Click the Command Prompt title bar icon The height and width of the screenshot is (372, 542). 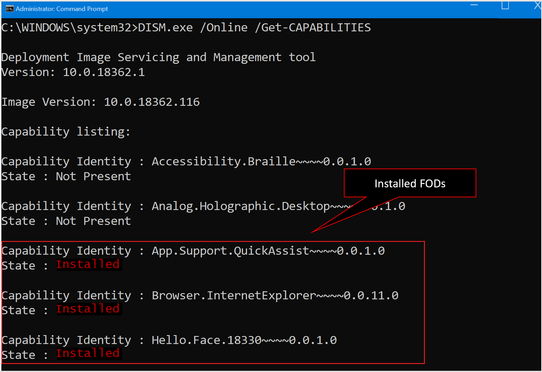[x=10, y=9]
